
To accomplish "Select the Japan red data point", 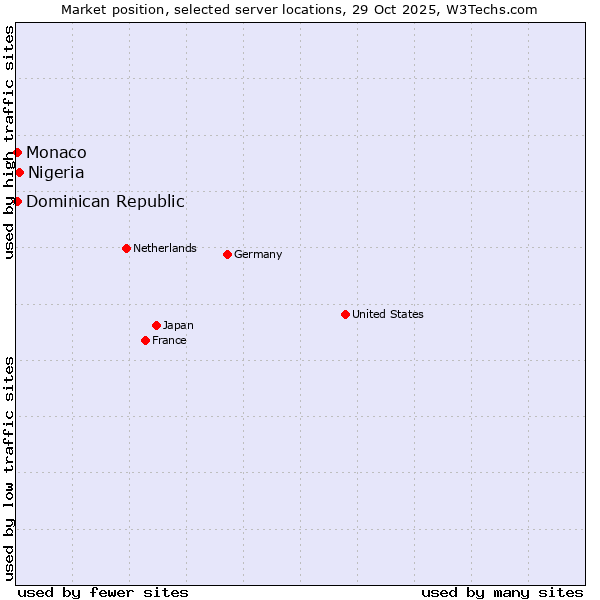I will click(156, 325).
